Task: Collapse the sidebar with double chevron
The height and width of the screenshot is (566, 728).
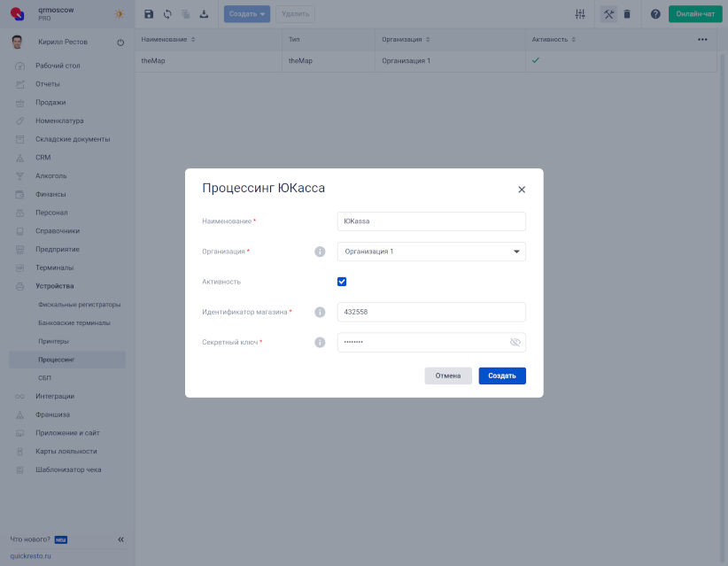Action: pos(120,539)
